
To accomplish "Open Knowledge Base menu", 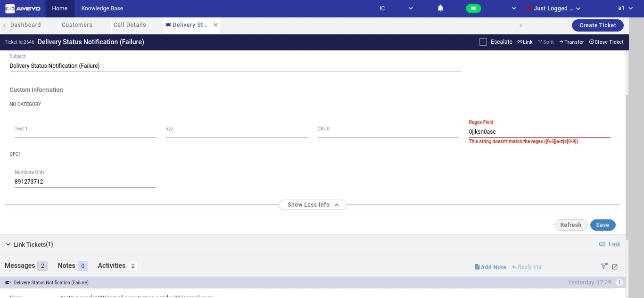I will tap(102, 8).
